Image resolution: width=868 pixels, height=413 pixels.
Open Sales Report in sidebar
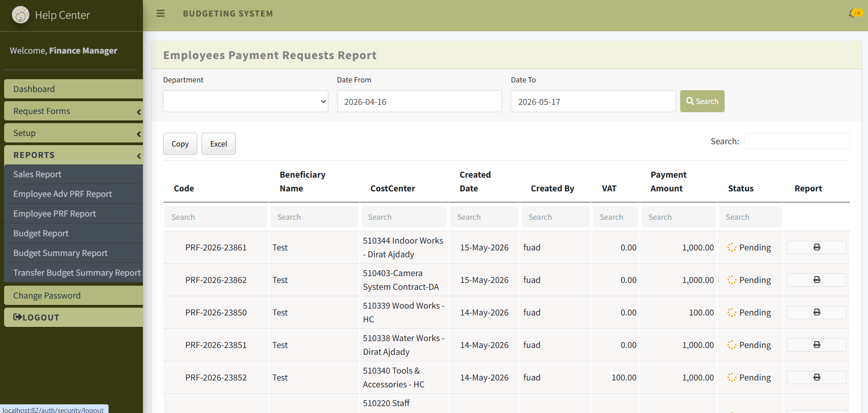tap(73, 174)
